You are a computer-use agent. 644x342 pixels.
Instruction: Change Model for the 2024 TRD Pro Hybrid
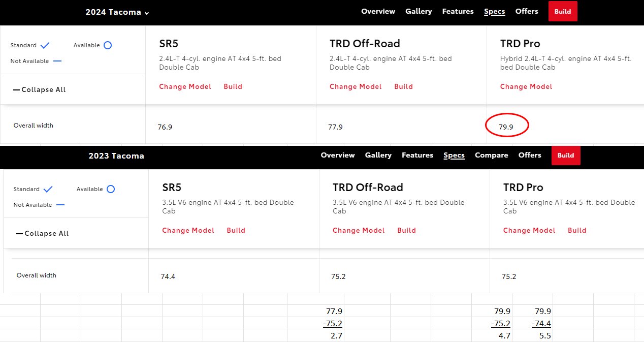click(x=526, y=86)
